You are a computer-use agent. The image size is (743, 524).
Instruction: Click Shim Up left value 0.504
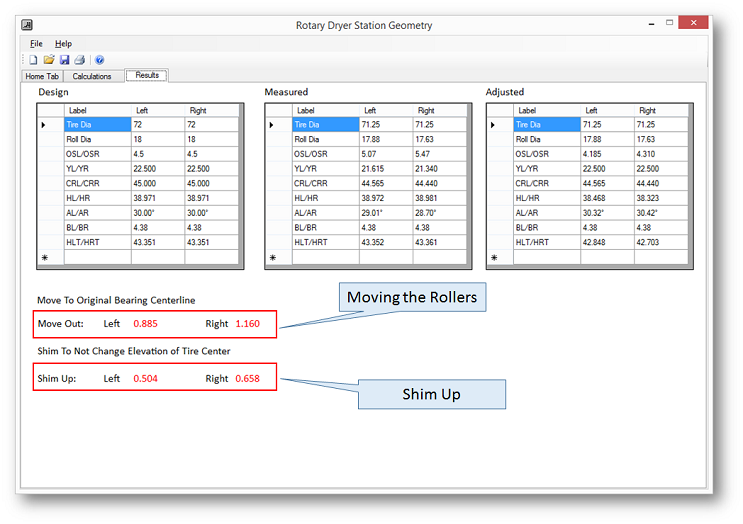[x=145, y=379]
